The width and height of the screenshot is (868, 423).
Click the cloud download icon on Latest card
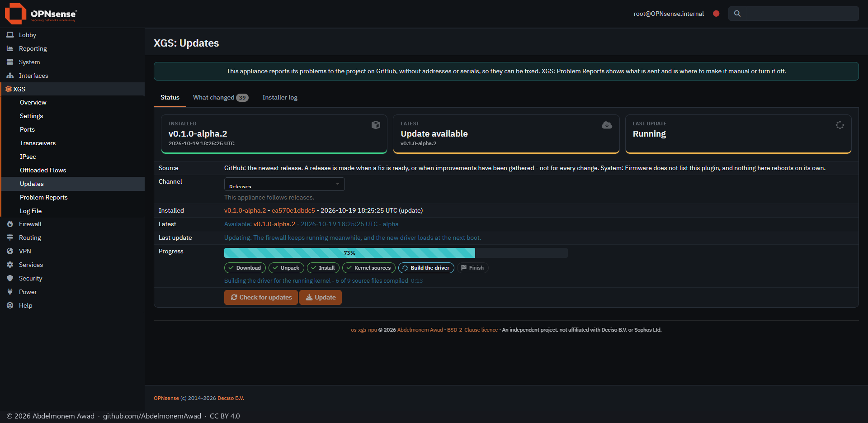[x=607, y=125]
